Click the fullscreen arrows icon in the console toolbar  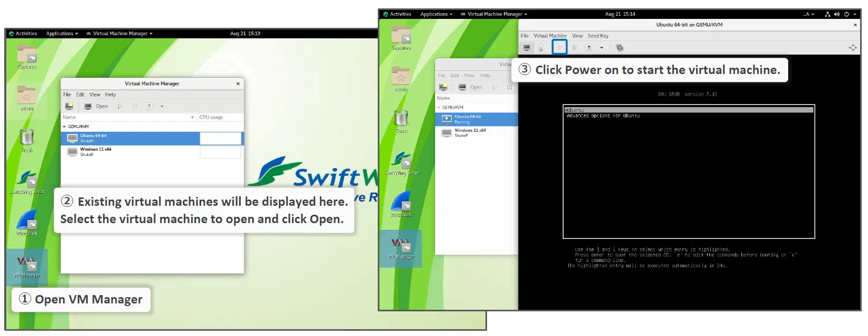[x=852, y=48]
